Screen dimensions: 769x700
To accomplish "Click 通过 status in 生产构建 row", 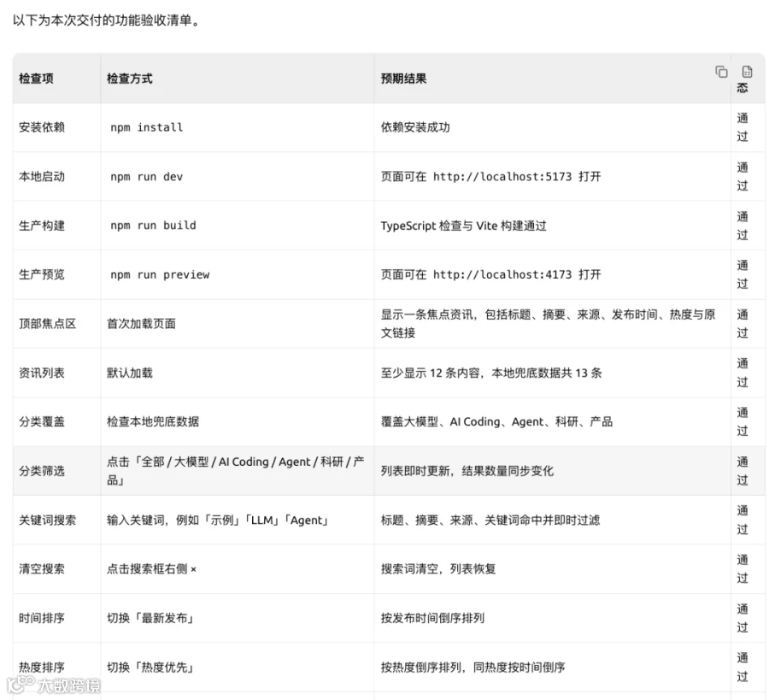I will pyautogui.click(x=743, y=226).
